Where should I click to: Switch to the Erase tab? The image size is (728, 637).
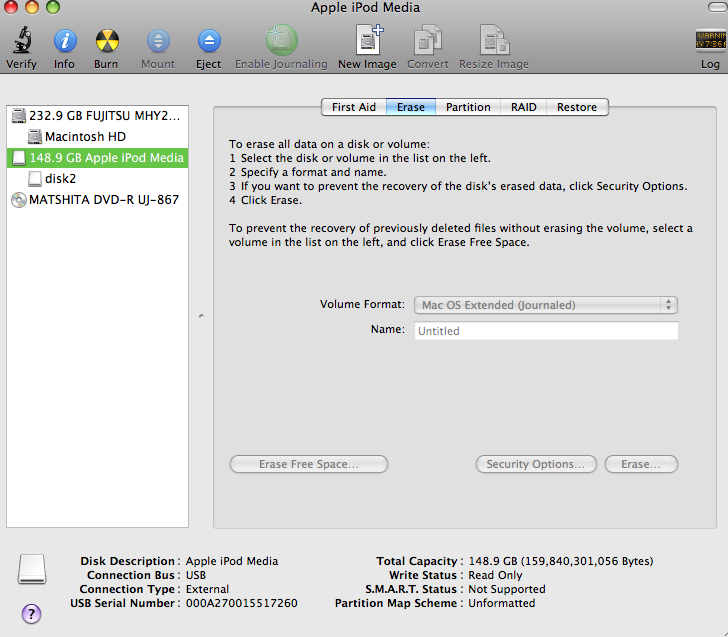point(411,107)
